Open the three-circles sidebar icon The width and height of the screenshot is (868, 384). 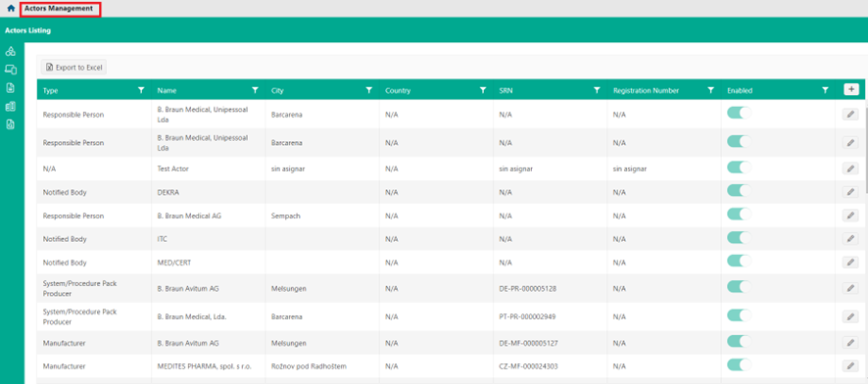(x=11, y=52)
